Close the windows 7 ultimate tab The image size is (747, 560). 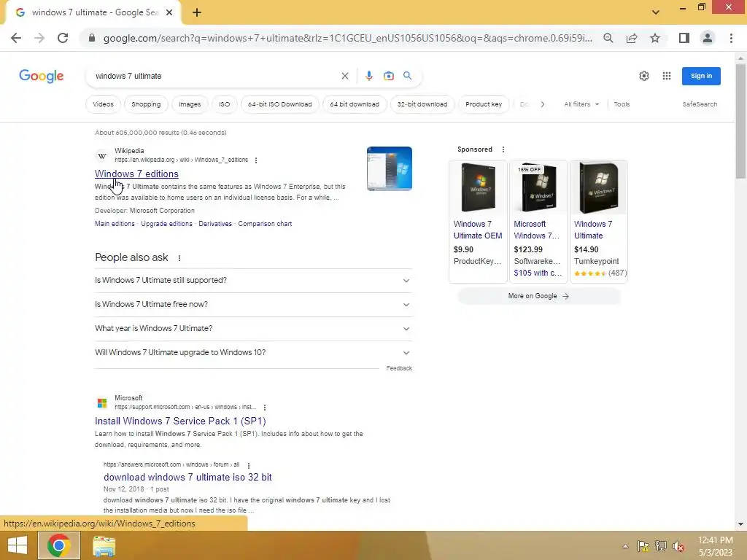coord(169,13)
